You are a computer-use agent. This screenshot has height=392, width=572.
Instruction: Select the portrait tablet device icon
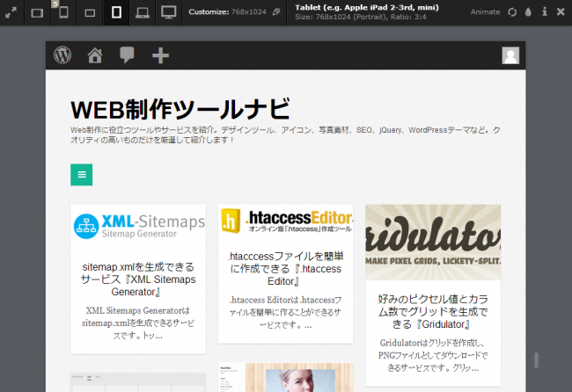coord(116,12)
